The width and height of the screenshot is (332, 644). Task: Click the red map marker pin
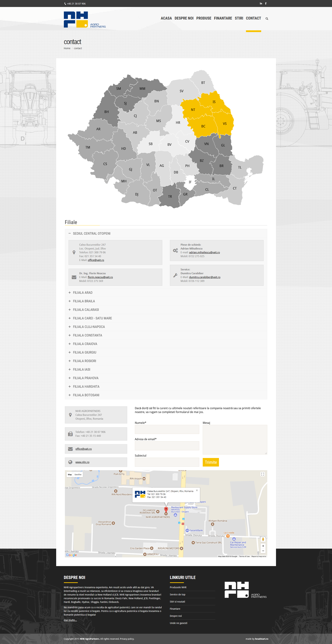pyautogui.click(x=166, y=509)
